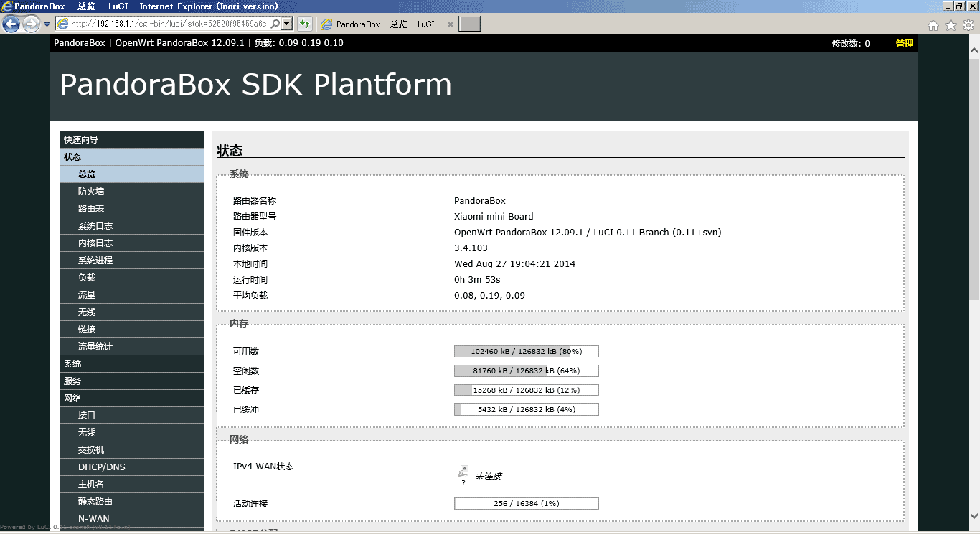Open DHCP/DNS in the sidebar

(x=132, y=467)
